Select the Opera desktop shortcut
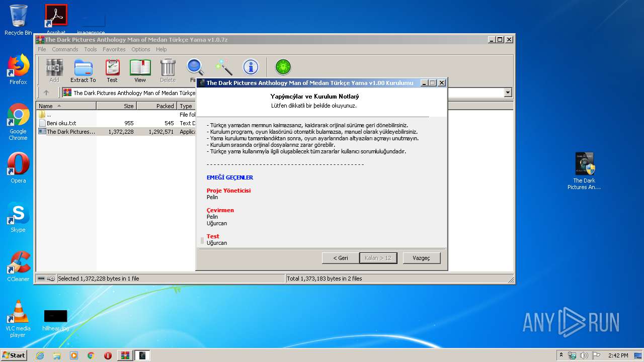 [x=18, y=168]
